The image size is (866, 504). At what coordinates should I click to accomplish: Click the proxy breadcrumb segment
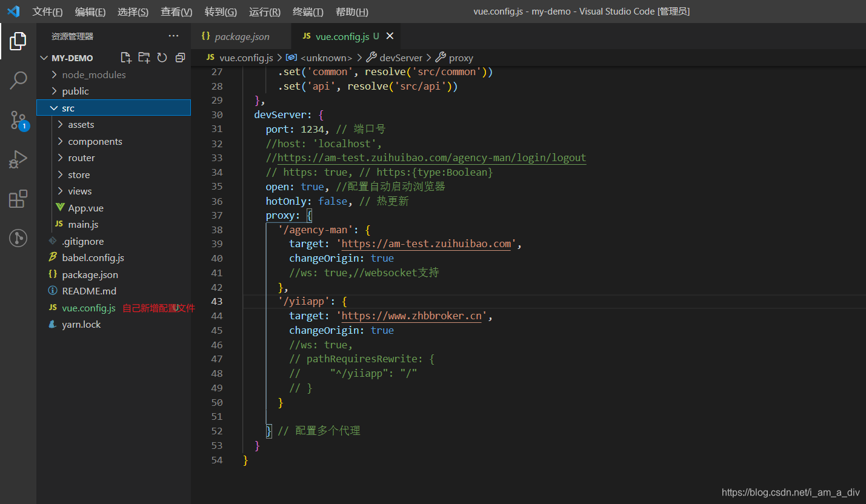click(x=461, y=58)
